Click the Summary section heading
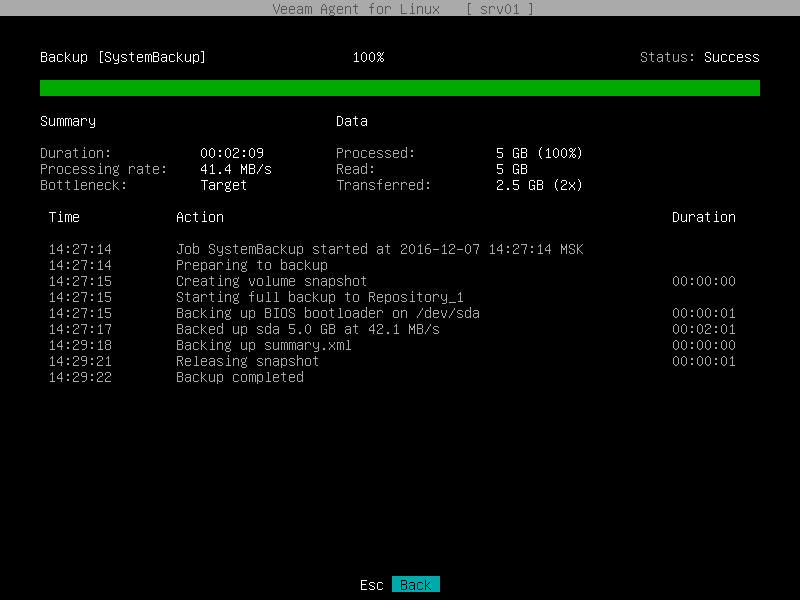 pos(68,121)
